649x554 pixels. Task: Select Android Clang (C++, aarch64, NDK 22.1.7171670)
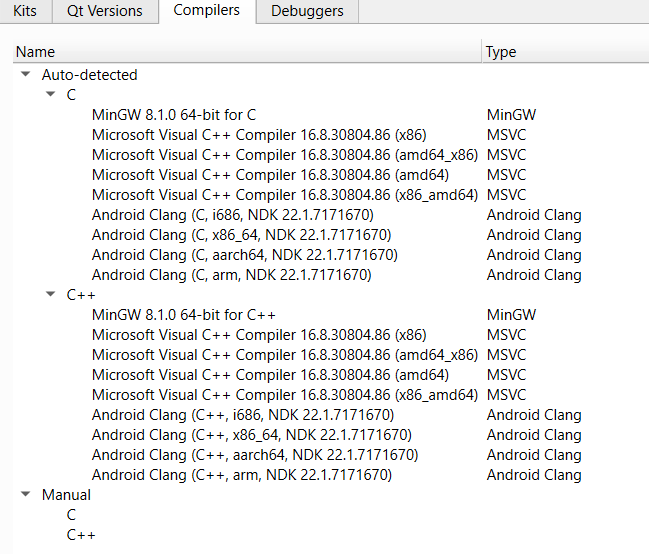coord(254,455)
